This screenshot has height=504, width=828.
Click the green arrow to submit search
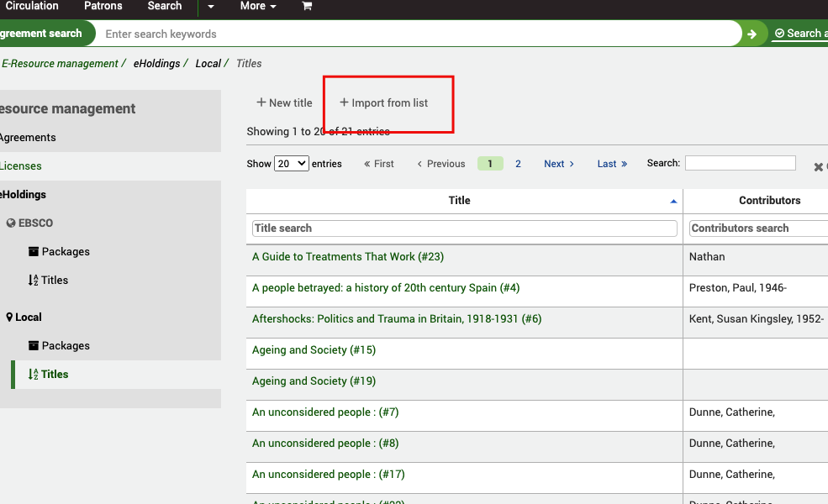point(752,33)
